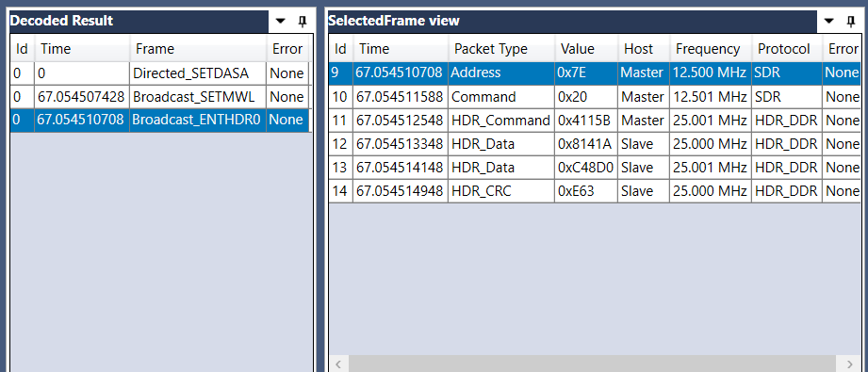
Task: Select HDR_Data row with value 0x8141A
Action: 595,144
